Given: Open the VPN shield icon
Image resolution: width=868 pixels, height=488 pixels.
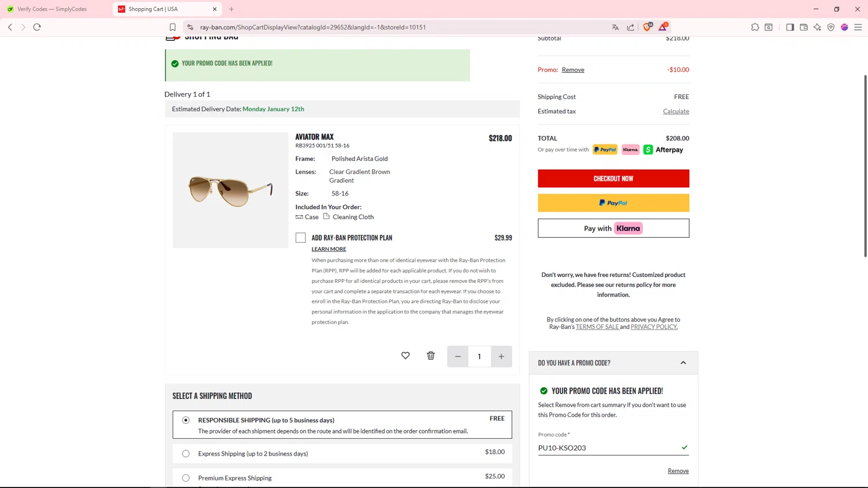Looking at the screenshot, I should [831, 27].
